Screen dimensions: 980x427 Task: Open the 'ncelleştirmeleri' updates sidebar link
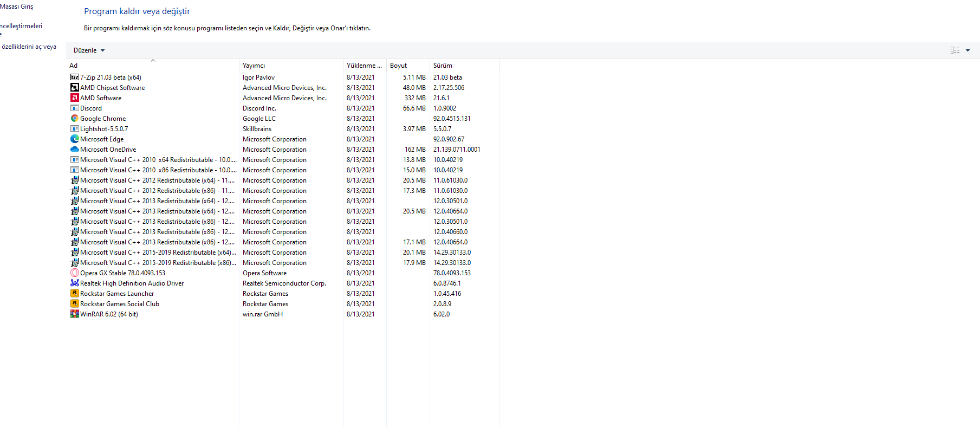tap(21, 26)
